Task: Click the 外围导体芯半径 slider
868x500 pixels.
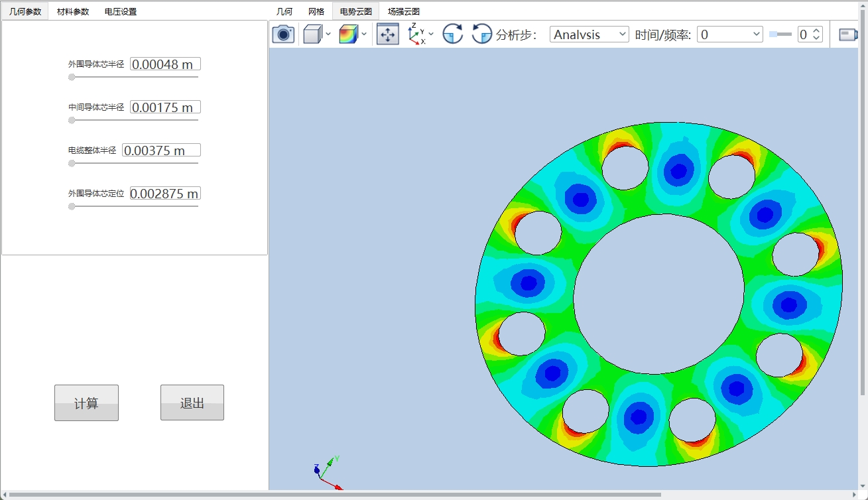Action: click(x=133, y=77)
